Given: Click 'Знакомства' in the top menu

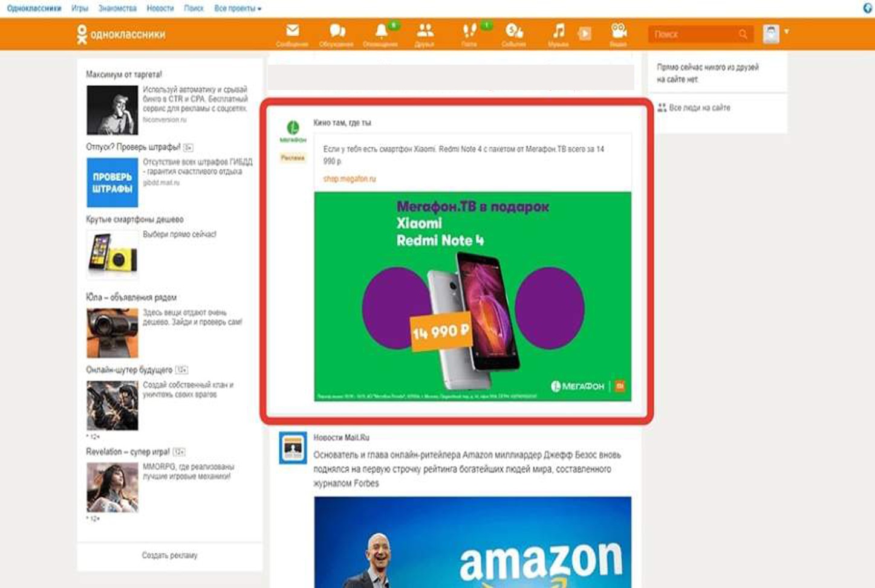Looking at the screenshot, I should point(117,8).
